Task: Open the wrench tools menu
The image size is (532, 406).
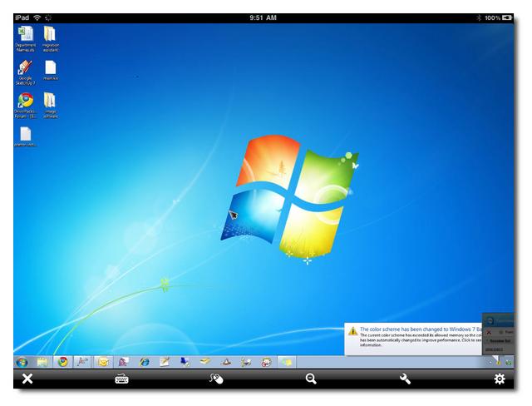Action: point(405,379)
